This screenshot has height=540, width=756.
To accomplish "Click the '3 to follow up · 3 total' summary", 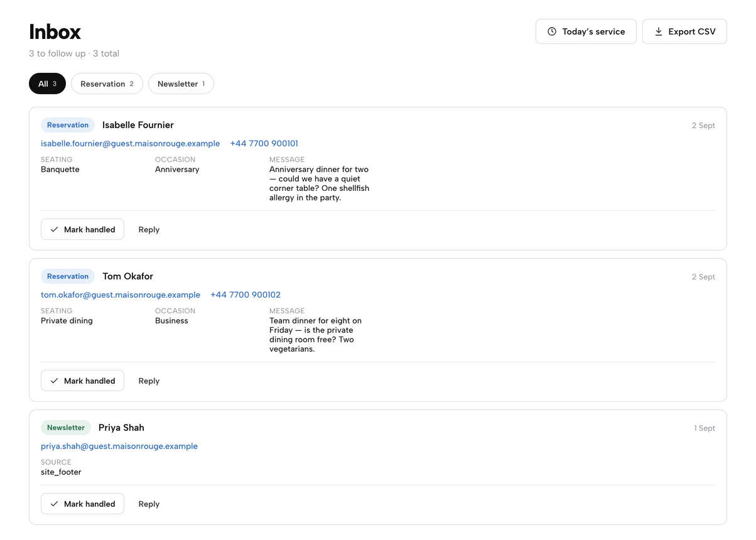I will tap(74, 53).
